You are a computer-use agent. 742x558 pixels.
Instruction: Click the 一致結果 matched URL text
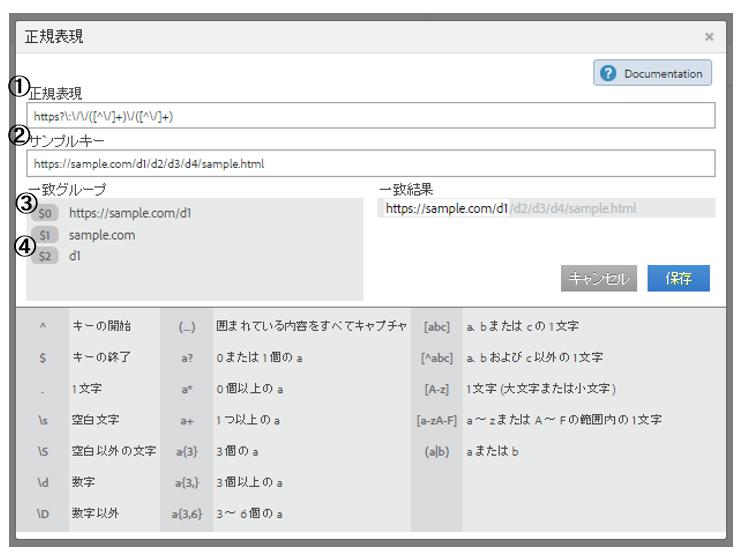click(x=446, y=209)
